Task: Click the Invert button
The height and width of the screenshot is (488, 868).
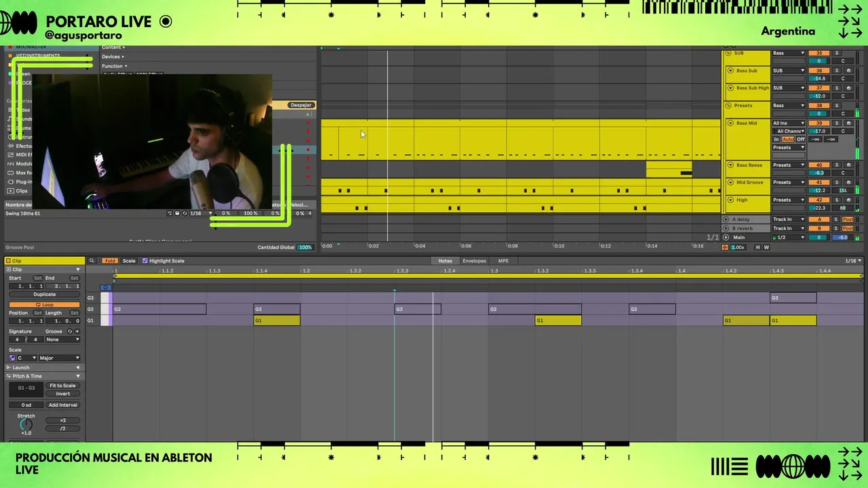Action: click(62, 394)
